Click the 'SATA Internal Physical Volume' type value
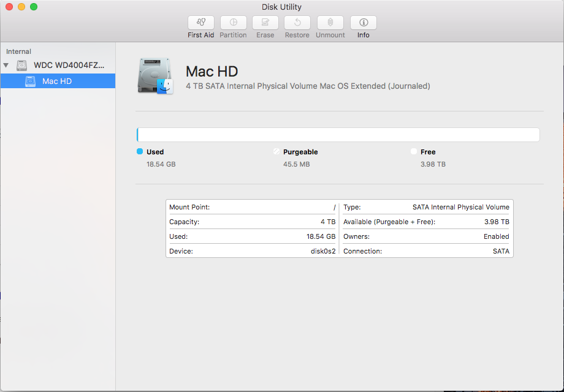The height and width of the screenshot is (392, 564). pyautogui.click(x=461, y=207)
